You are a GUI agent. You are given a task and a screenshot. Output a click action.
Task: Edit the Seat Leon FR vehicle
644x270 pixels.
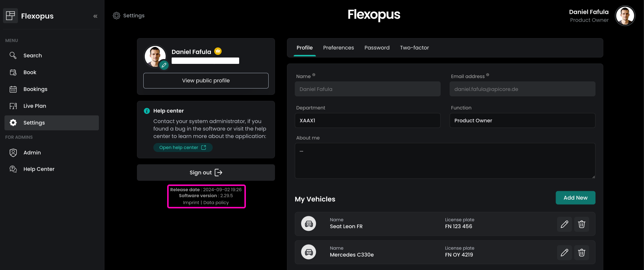click(x=564, y=224)
